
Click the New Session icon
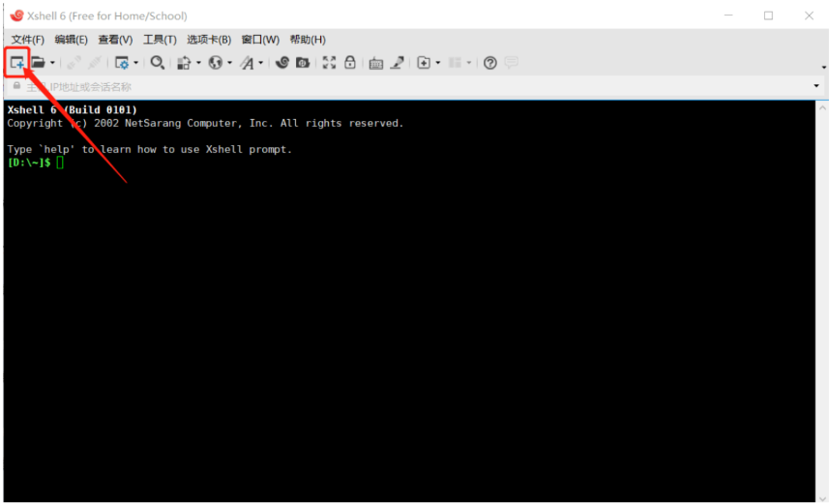tap(16, 63)
